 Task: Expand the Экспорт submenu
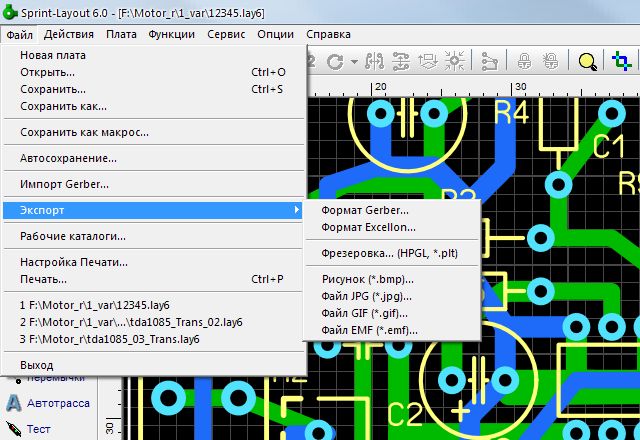pos(153,210)
